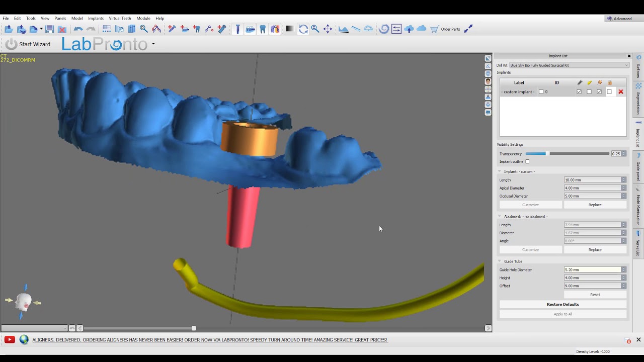Click the plain tooth toolbar icon
Viewport: 644px width, 362px height.
click(263, 29)
